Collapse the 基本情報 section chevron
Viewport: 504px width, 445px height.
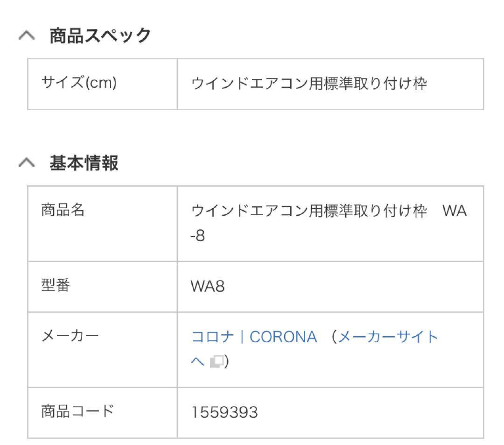[x=27, y=162]
